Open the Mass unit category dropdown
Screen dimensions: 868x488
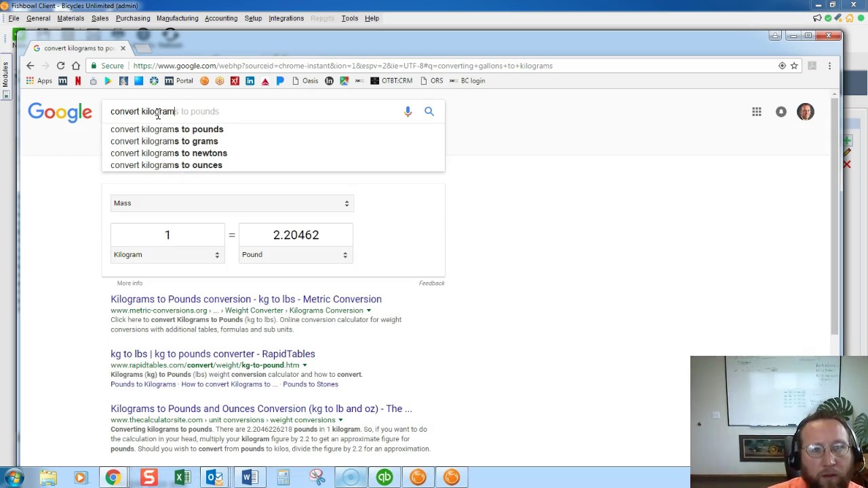tap(232, 203)
